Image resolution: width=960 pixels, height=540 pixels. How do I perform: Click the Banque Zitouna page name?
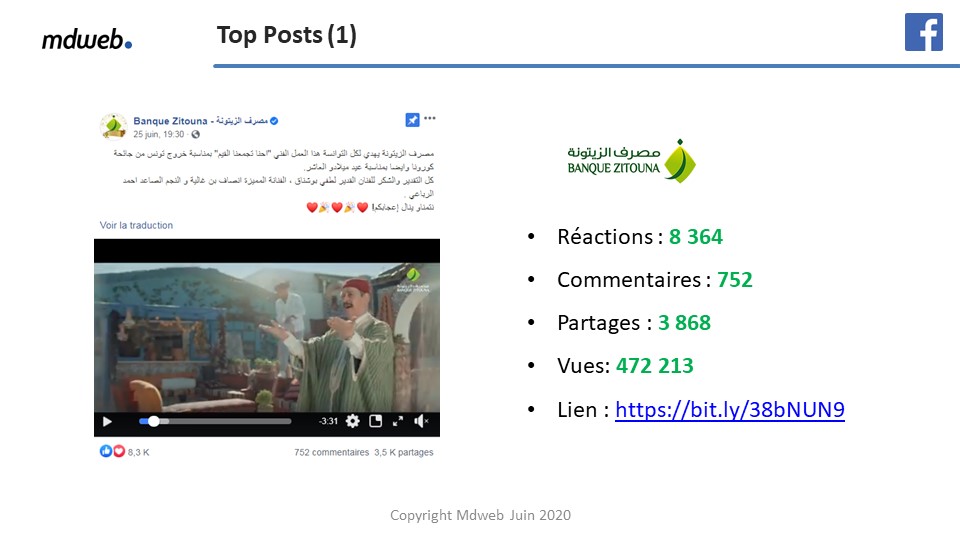[x=200, y=121]
